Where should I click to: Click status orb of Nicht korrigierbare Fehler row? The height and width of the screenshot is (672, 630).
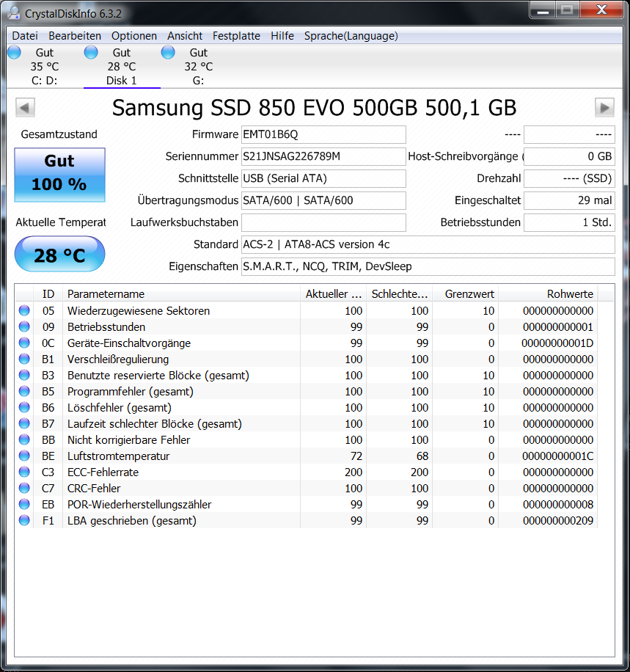pos(24,439)
